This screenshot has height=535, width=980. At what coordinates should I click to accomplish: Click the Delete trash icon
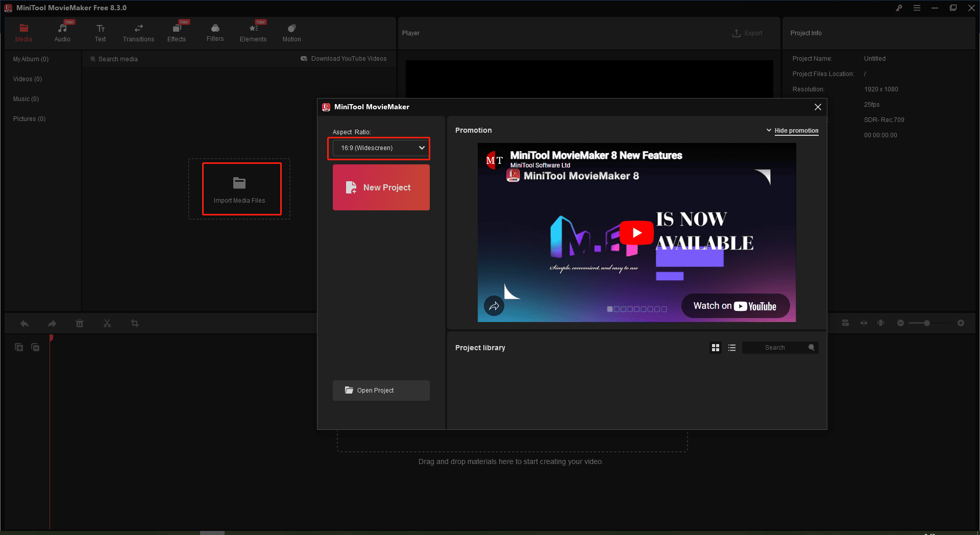click(80, 323)
